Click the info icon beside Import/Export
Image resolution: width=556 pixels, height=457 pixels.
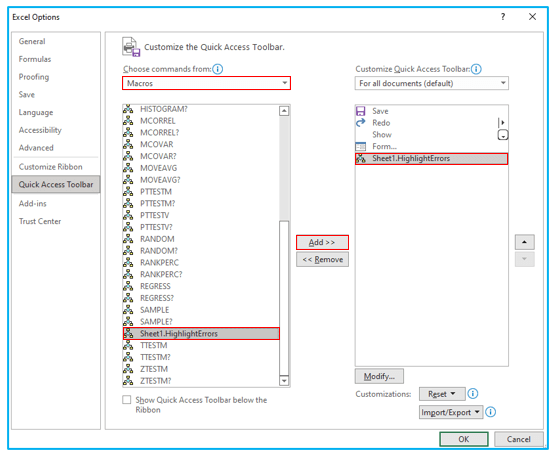pyautogui.click(x=490, y=412)
